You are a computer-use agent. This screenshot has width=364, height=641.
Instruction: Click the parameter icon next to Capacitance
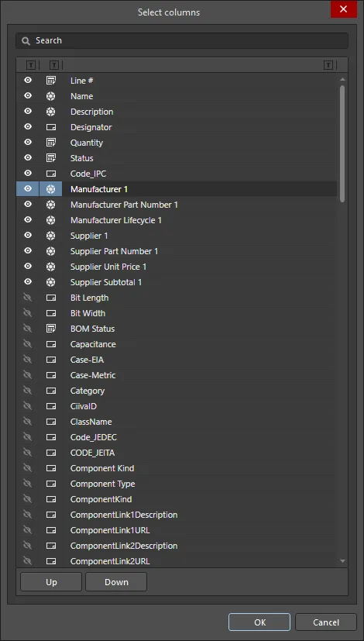click(x=50, y=344)
